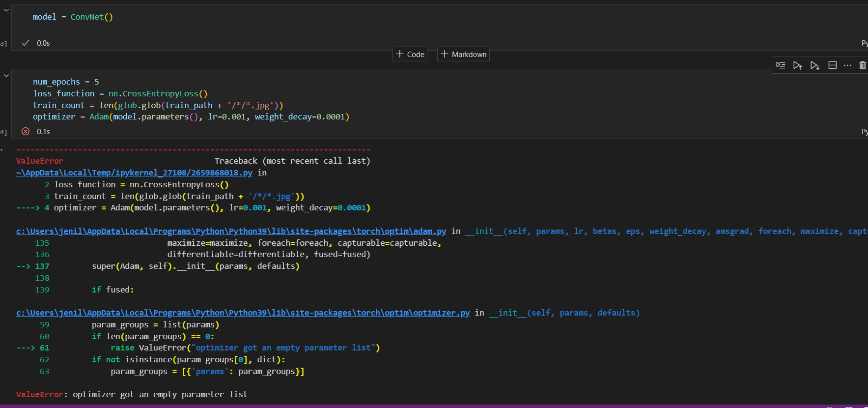Split the cell using the toolbar icon
This screenshot has height=408, width=868.
point(832,65)
